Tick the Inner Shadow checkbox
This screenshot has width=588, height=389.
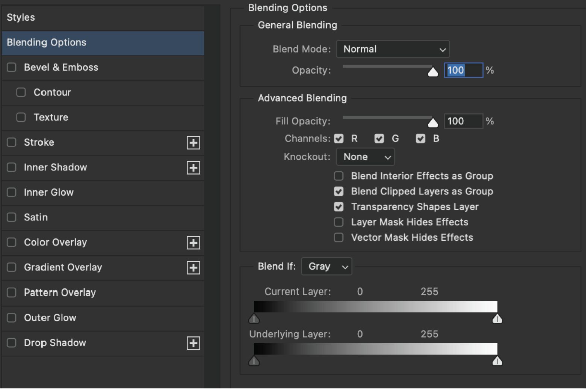(x=12, y=167)
